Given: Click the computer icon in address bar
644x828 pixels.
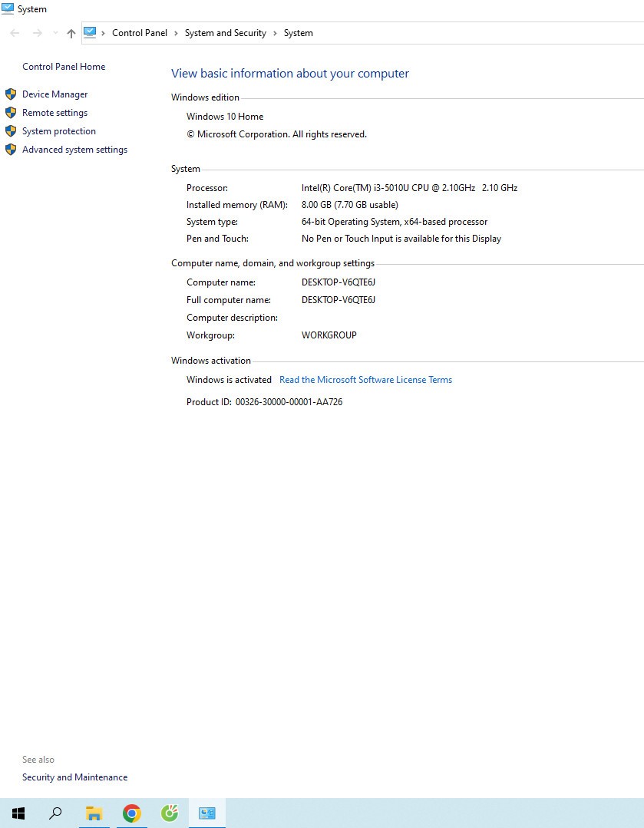Looking at the screenshot, I should point(90,33).
